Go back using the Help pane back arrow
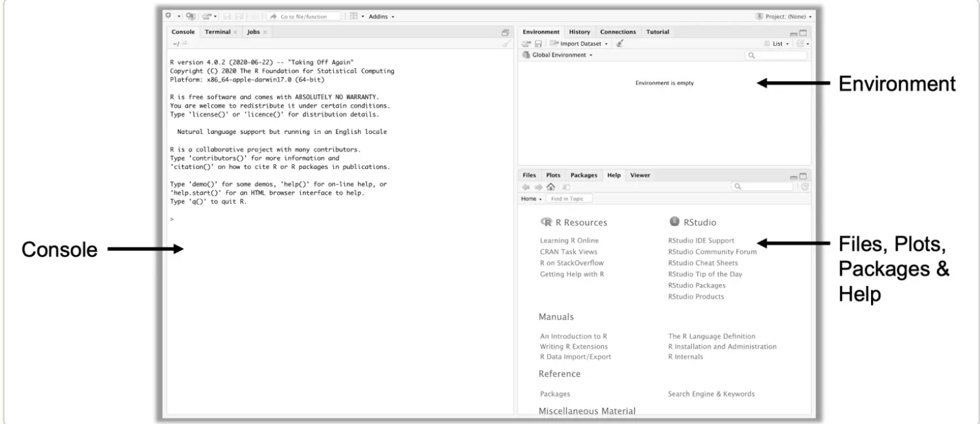Screen dimensions: 980x424 click(x=526, y=187)
